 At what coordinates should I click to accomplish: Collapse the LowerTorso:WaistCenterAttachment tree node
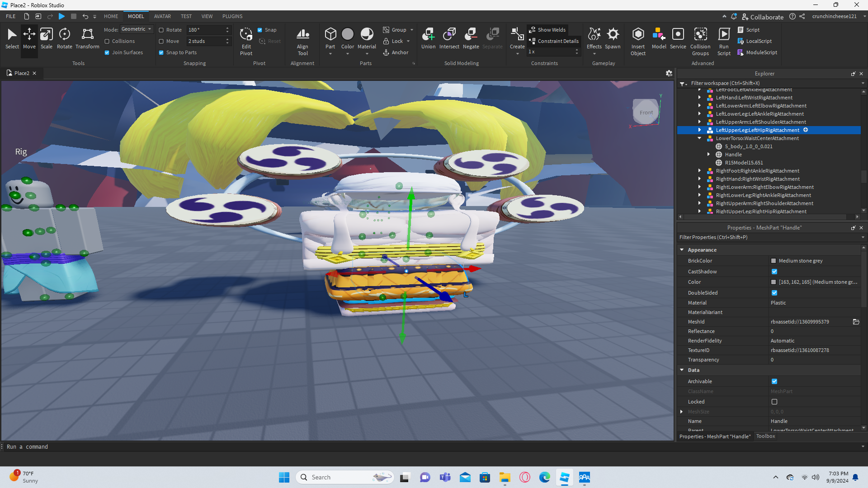tap(699, 138)
